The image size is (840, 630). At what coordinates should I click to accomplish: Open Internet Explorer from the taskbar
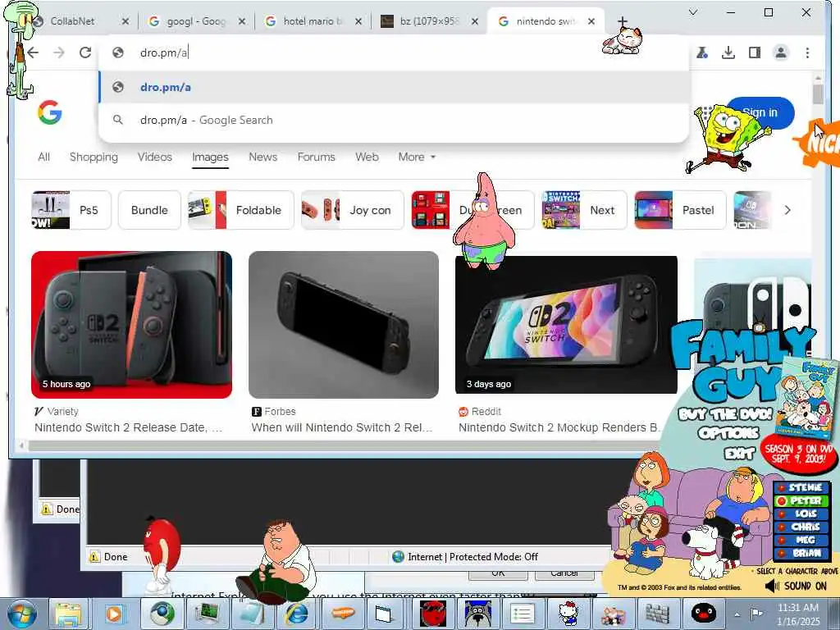(x=297, y=614)
